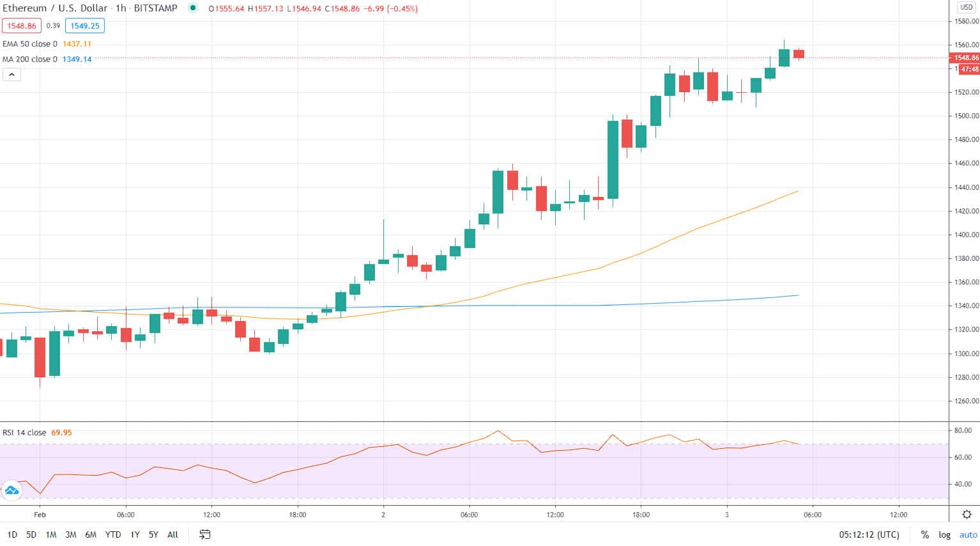Image resolution: width=980 pixels, height=546 pixels.
Task: Click the 1500.00 price axis label
Action: pos(967,116)
